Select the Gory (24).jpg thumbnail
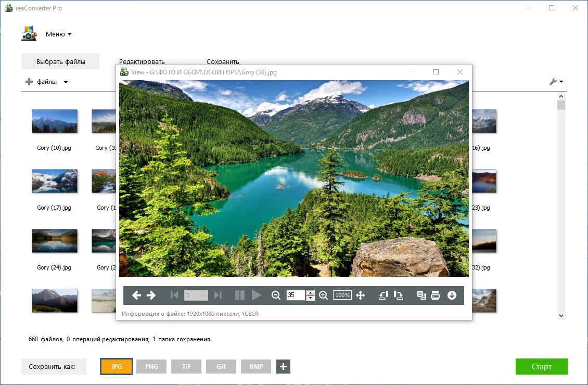Viewport: 588px width, 385px height. 55,241
